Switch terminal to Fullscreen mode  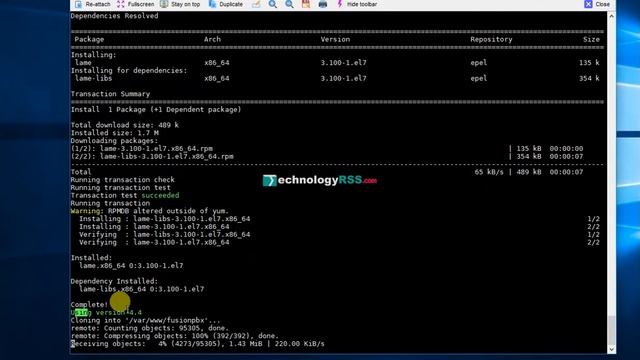click(x=136, y=4)
